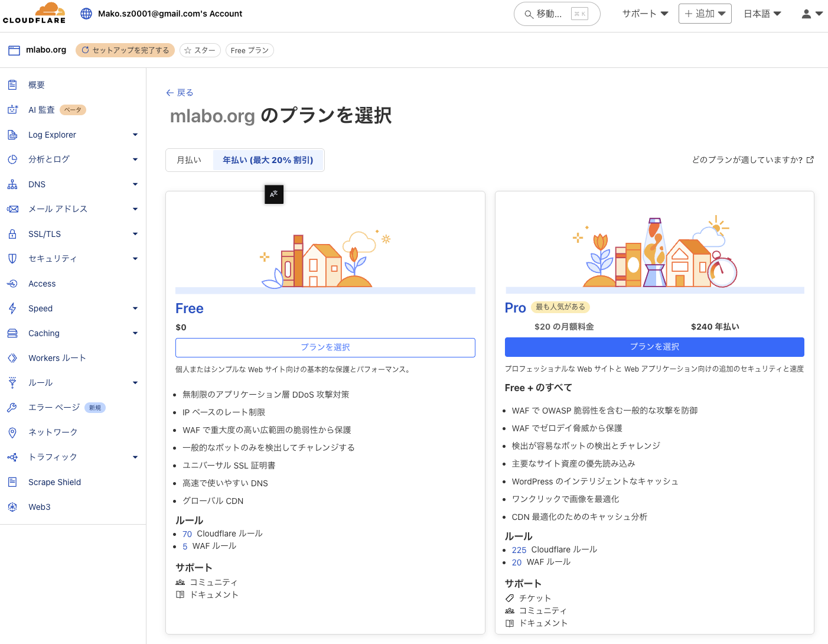This screenshot has width=828, height=644.
Task: Click the Cloudflare logo
Action: (34, 13)
